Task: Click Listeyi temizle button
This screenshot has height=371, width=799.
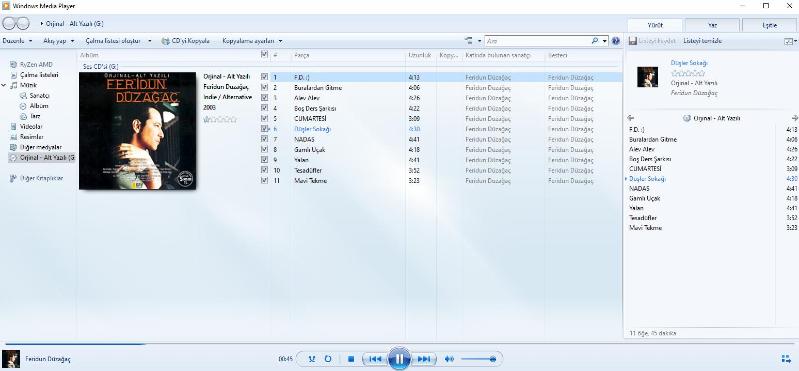Action: coord(702,41)
